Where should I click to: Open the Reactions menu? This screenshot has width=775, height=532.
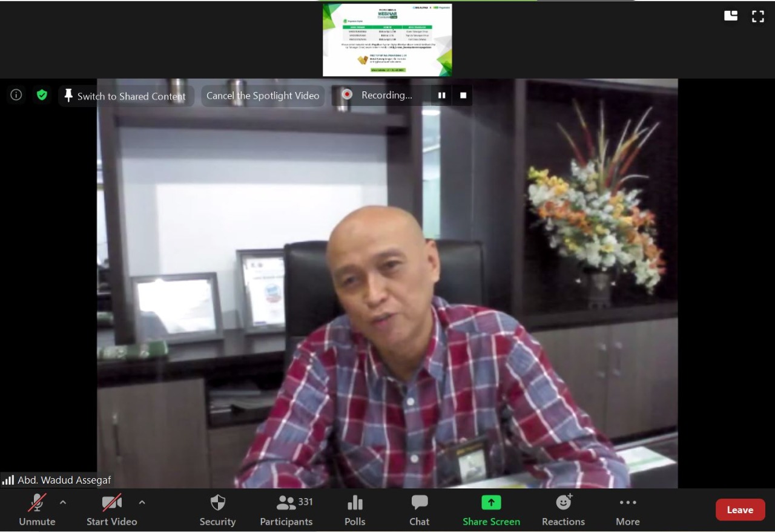563,510
